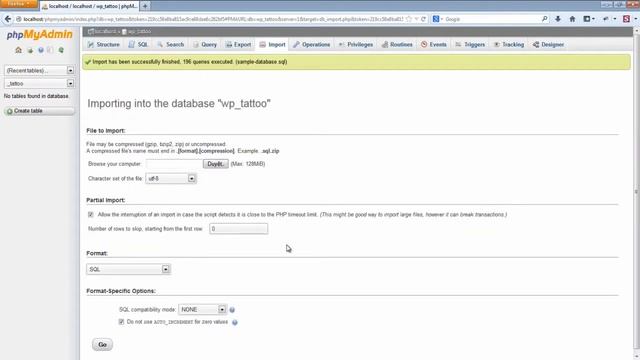
Task: Click help icon next to AUTO_INCREMENT option
Action: click(235, 322)
